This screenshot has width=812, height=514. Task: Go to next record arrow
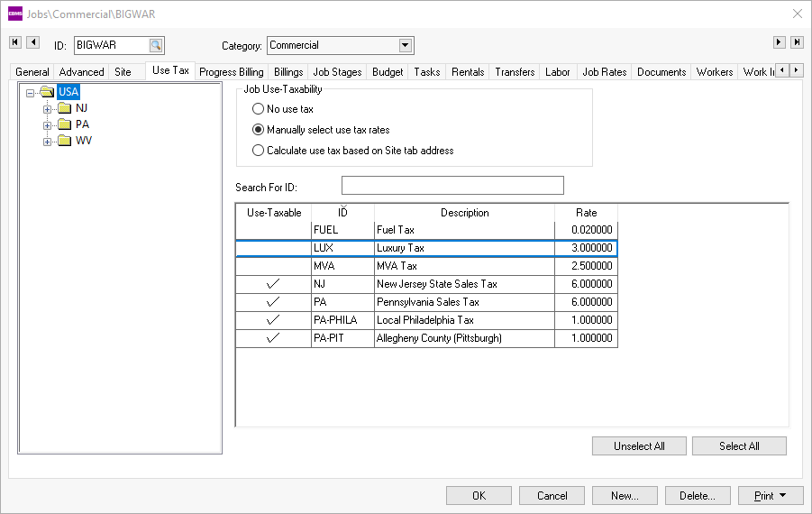click(780, 42)
